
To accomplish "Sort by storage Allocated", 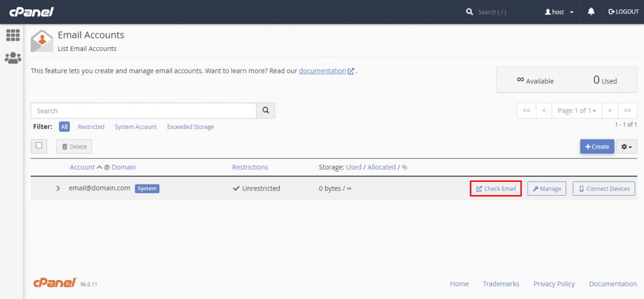I will click(x=382, y=167).
